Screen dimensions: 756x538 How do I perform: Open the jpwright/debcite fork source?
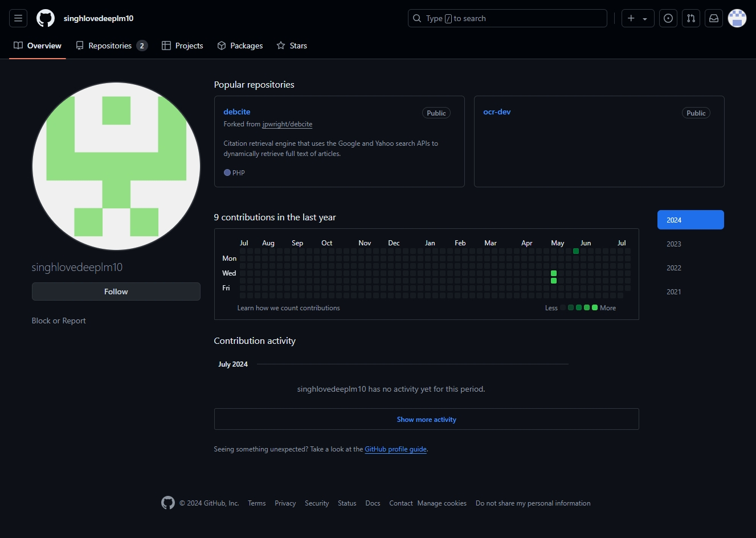(x=287, y=124)
